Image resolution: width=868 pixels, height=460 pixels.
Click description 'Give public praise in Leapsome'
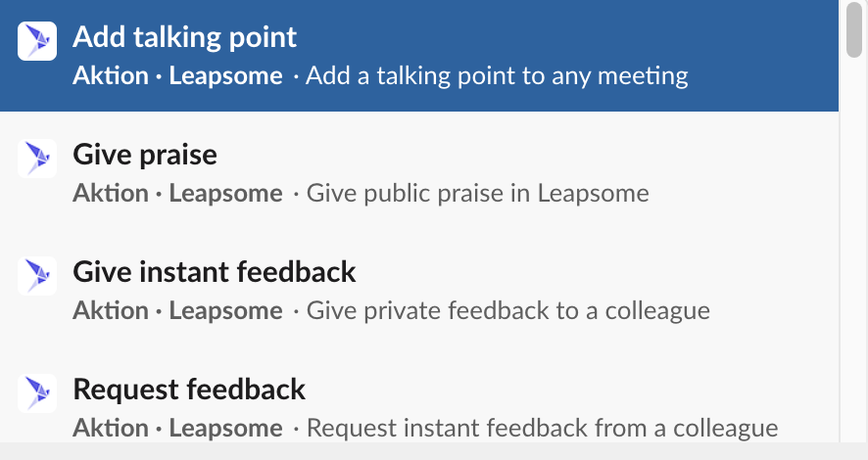click(477, 193)
